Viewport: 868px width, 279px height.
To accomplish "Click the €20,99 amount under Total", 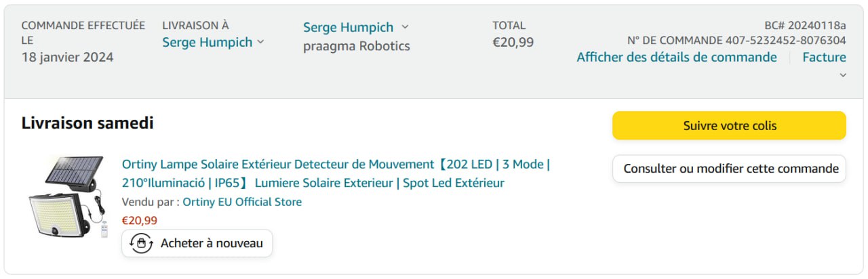I will tap(513, 42).
